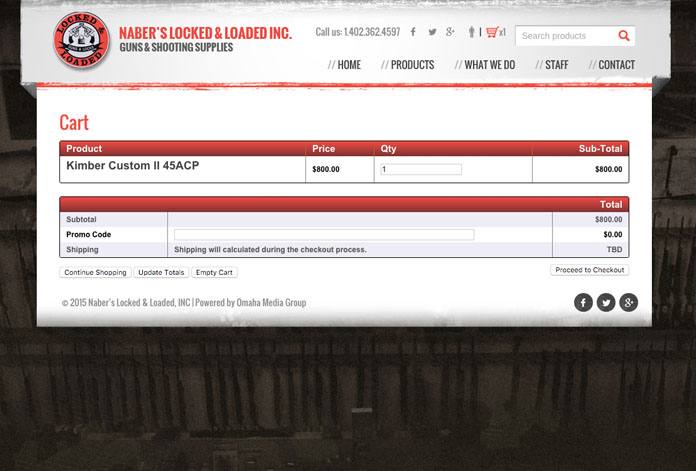
Task: Click the red search magnifier icon
Action: pos(624,36)
